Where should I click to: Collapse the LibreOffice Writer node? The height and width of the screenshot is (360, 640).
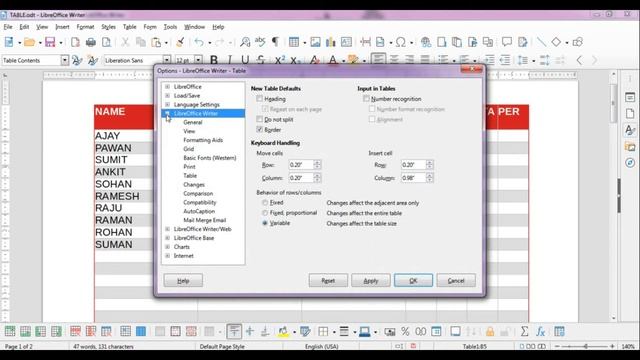point(167,113)
